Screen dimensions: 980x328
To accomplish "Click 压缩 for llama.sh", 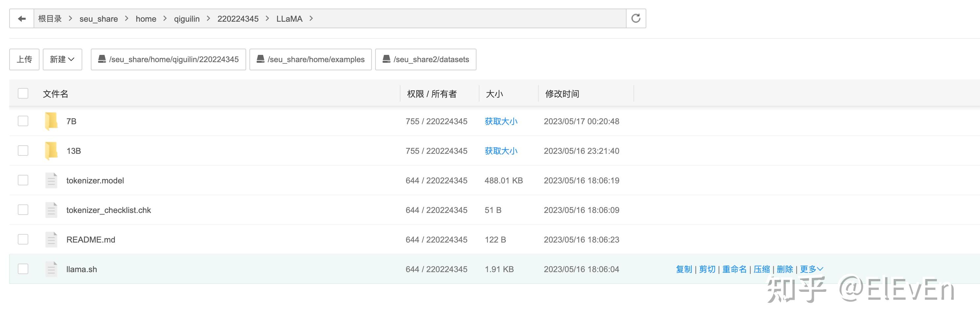I will 761,269.
